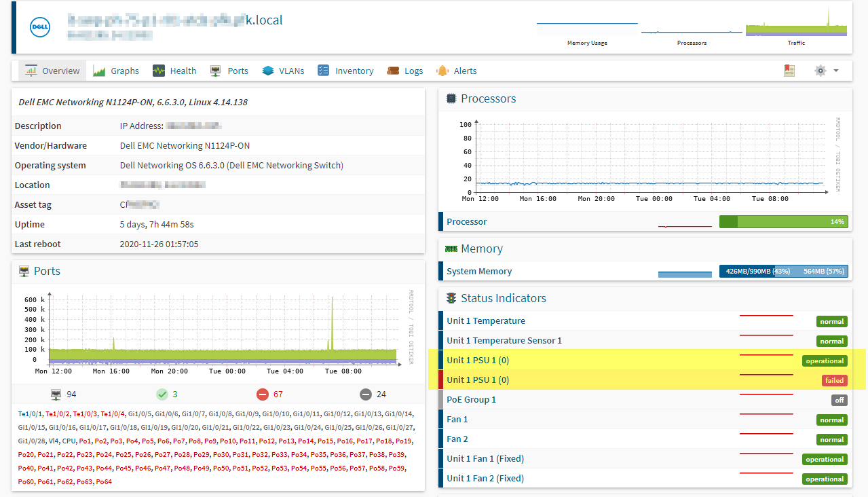Open Alerts via its bell icon

tap(442, 71)
